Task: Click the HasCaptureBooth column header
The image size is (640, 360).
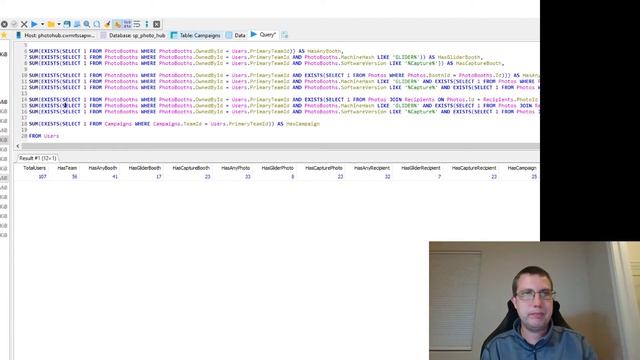Action: [191, 168]
